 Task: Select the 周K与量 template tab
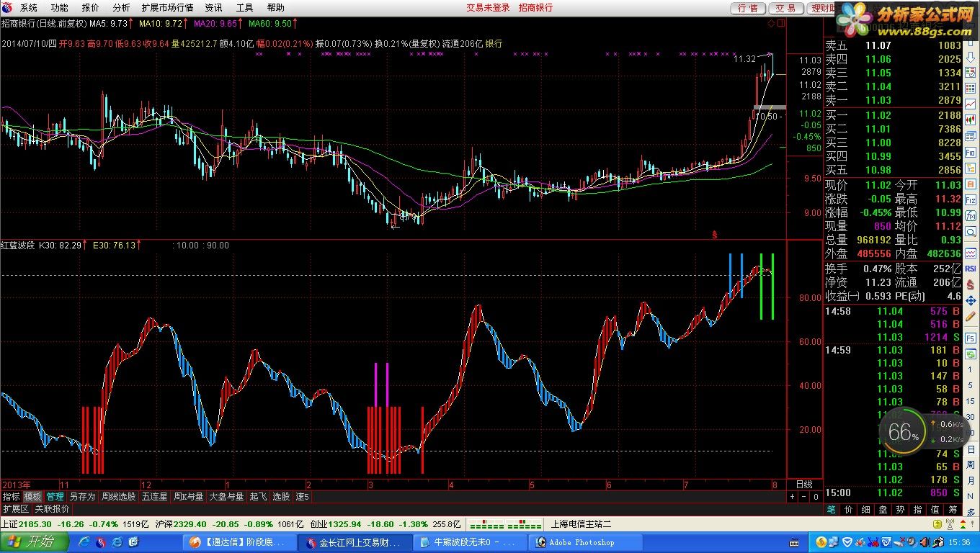coord(188,497)
